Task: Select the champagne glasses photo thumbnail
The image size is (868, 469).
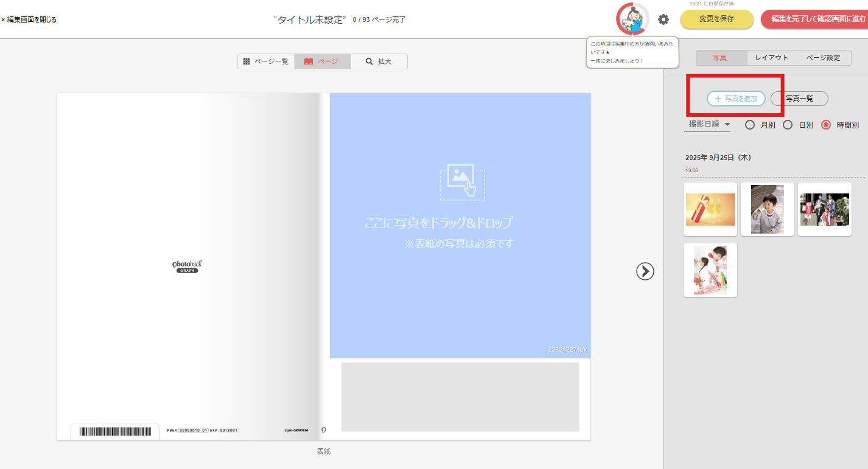Action: click(710, 209)
